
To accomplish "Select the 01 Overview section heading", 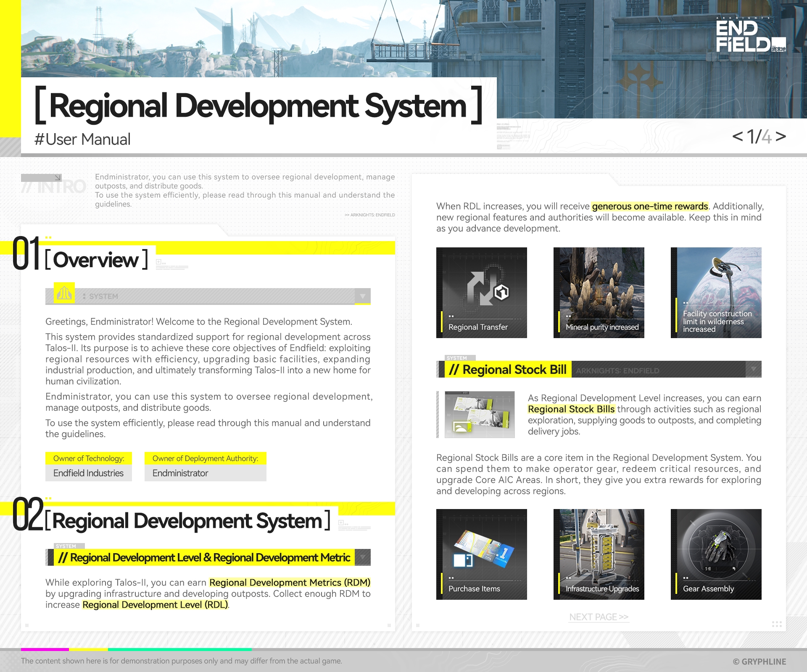I will pos(97,260).
